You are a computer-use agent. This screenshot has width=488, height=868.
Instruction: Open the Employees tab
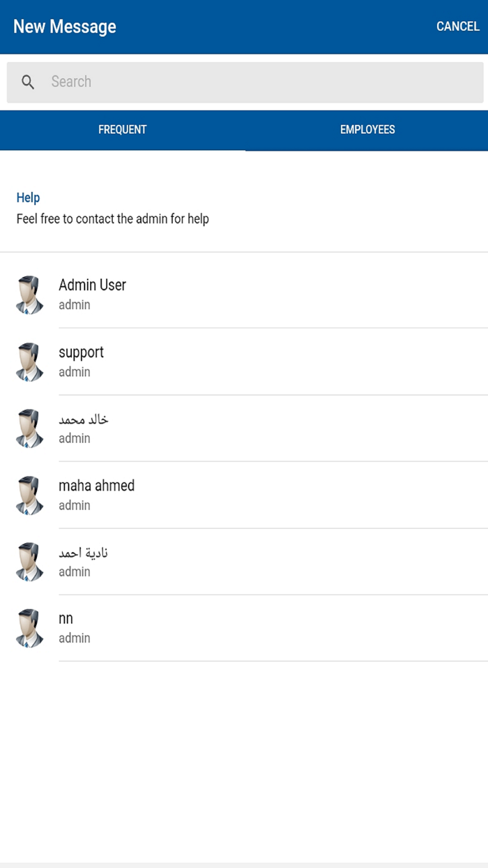pyautogui.click(x=367, y=130)
